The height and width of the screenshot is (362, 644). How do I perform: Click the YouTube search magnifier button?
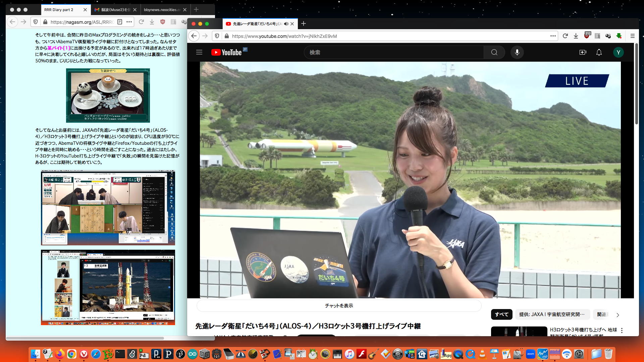(494, 52)
